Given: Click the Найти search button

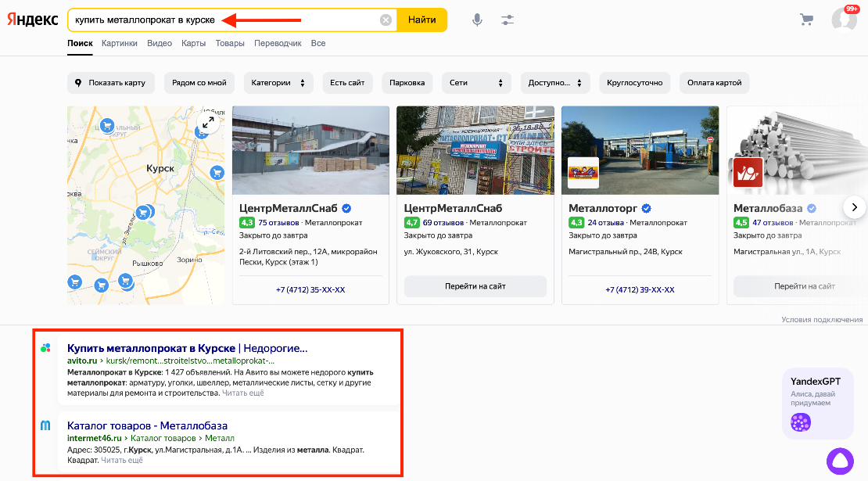Looking at the screenshot, I should [422, 20].
